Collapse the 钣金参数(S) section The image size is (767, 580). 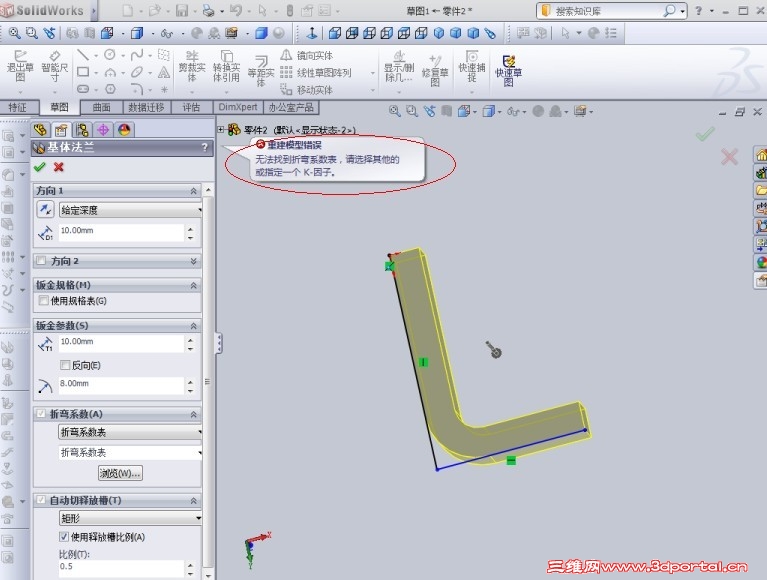194,326
